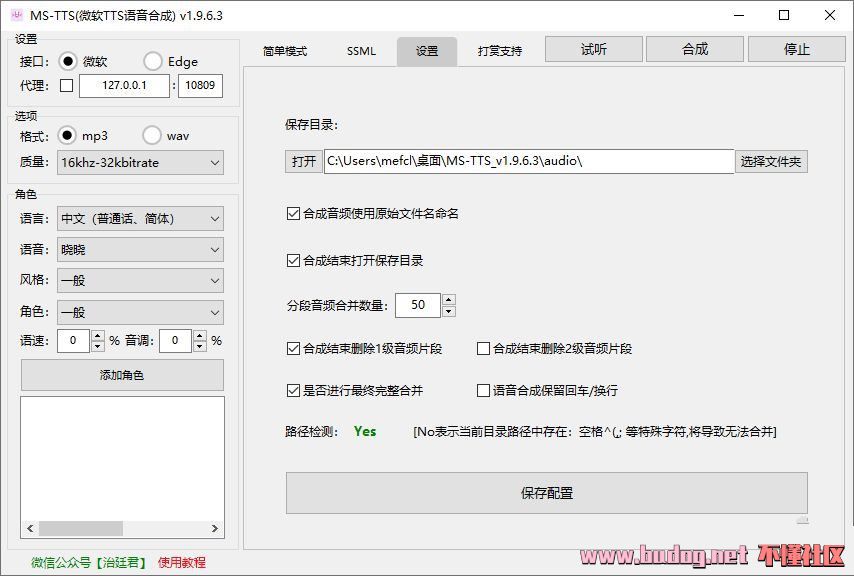Click the proxy IP field 127.0.0.1
Screen dimensions: 854x576
point(124,85)
